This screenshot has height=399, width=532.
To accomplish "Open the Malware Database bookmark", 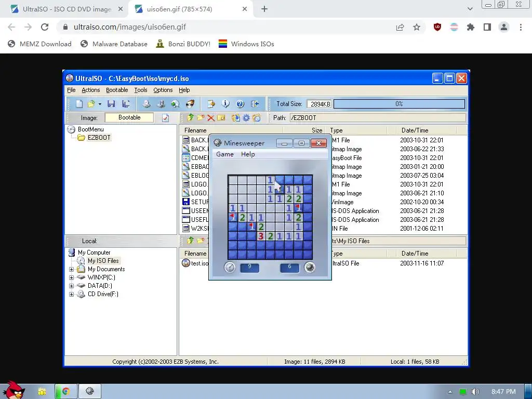I will (114, 44).
